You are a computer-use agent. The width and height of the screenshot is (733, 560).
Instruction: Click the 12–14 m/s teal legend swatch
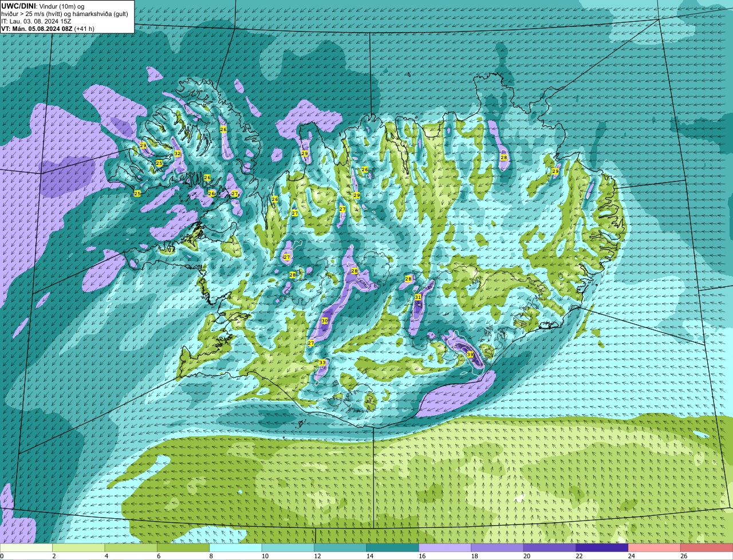point(341,547)
